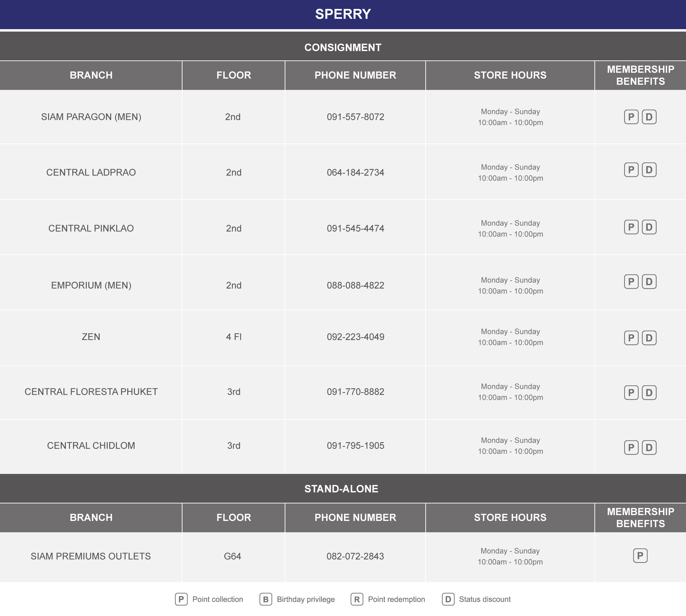This screenshot has width=686, height=616.
Task: Click the P icon in Central Pinklao row
Action: (631, 227)
